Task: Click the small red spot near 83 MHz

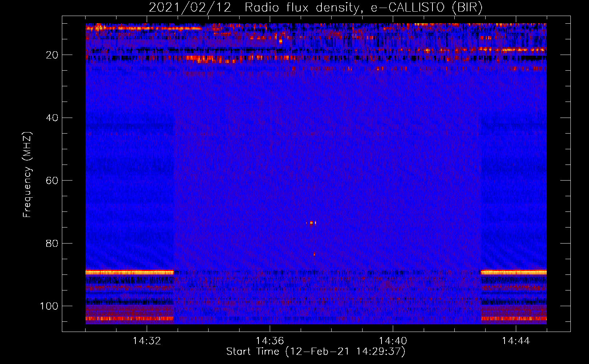Action: point(314,254)
